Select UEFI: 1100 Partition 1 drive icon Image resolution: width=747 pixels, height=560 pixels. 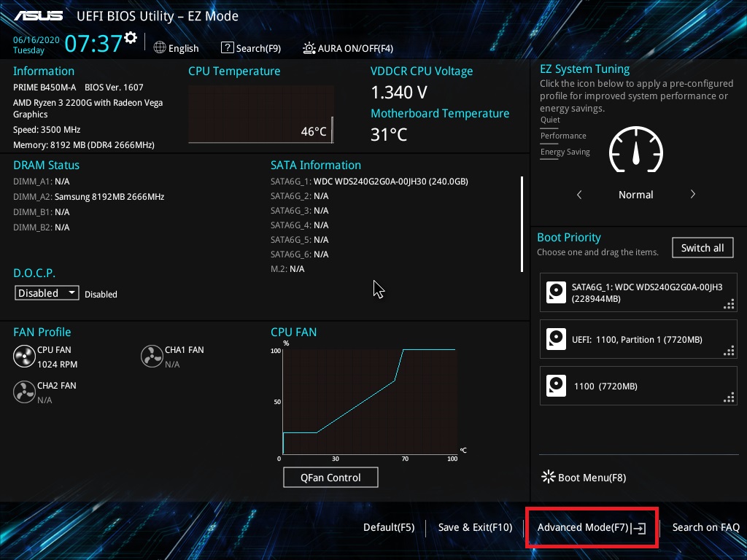(556, 339)
